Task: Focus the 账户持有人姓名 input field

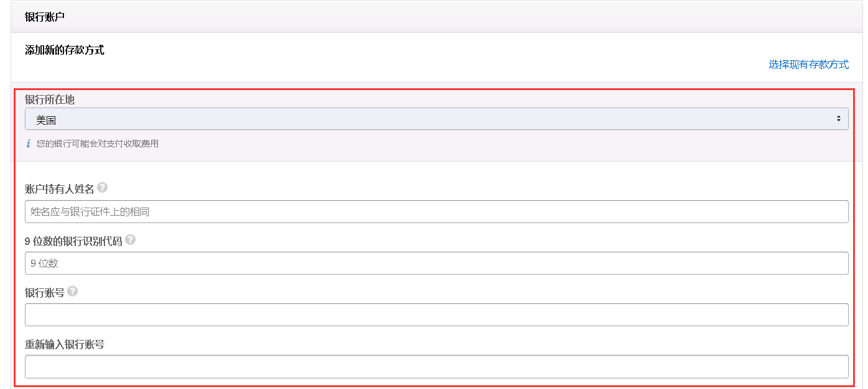Action: (x=436, y=212)
